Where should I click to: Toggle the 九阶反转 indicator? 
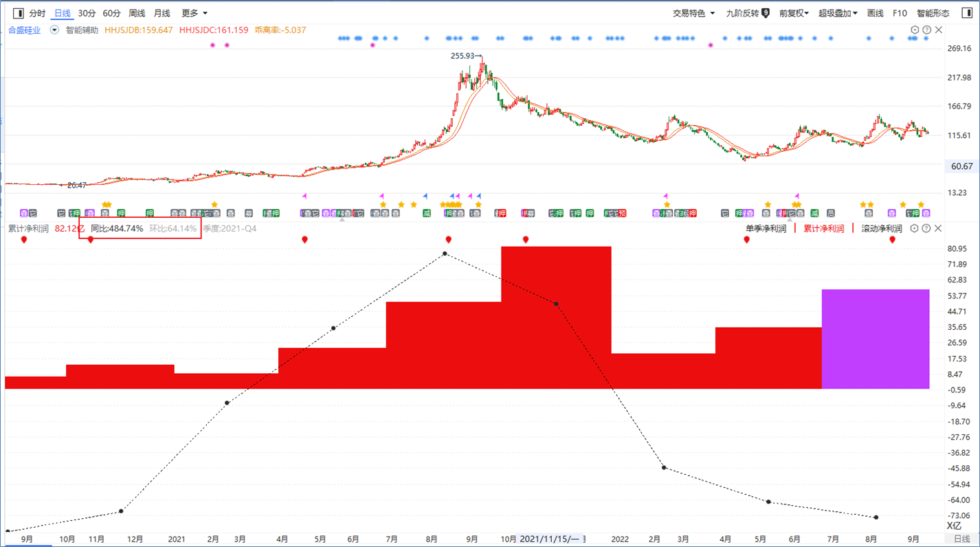(x=743, y=13)
